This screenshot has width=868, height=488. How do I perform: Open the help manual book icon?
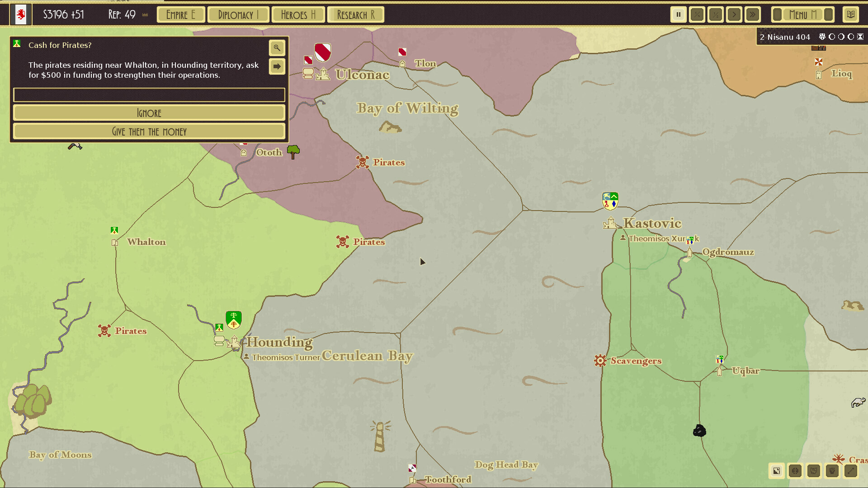(x=850, y=14)
